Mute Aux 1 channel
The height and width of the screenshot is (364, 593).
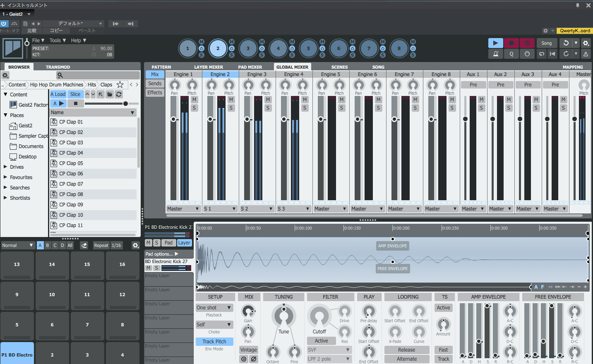point(482,100)
